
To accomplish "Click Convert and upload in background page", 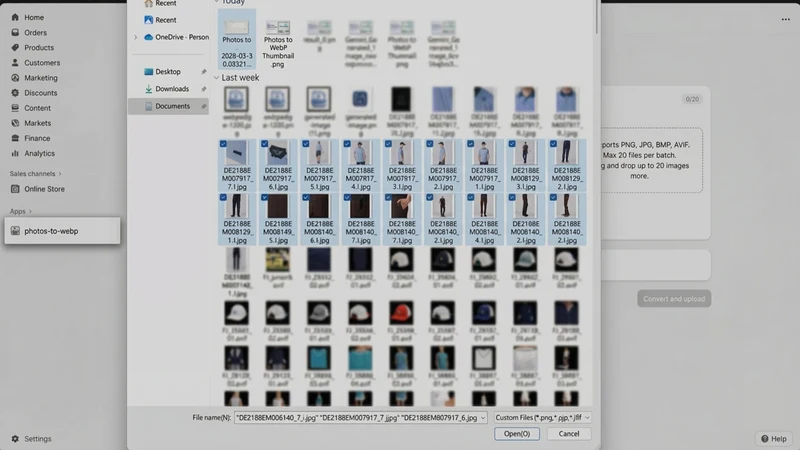I will (674, 299).
